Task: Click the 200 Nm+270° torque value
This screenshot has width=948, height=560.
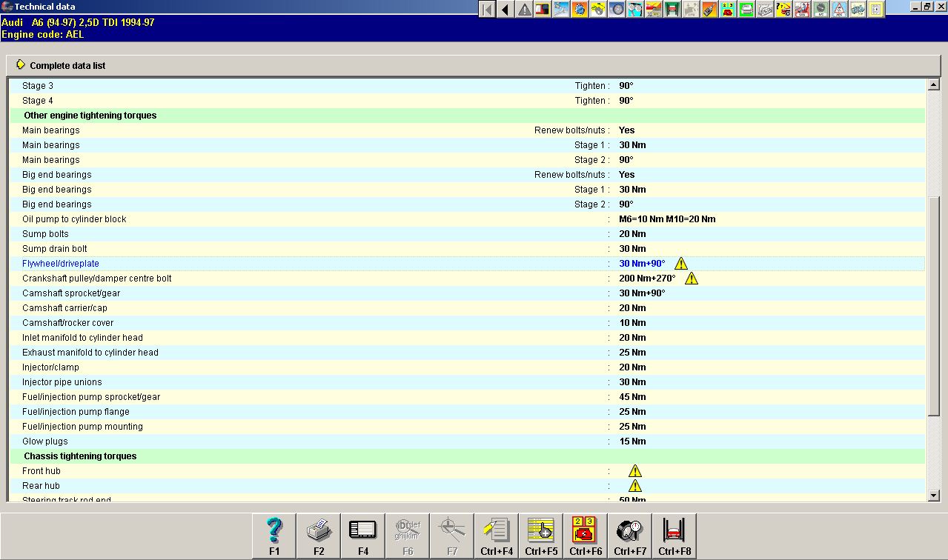Action: pyautogui.click(x=647, y=279)
